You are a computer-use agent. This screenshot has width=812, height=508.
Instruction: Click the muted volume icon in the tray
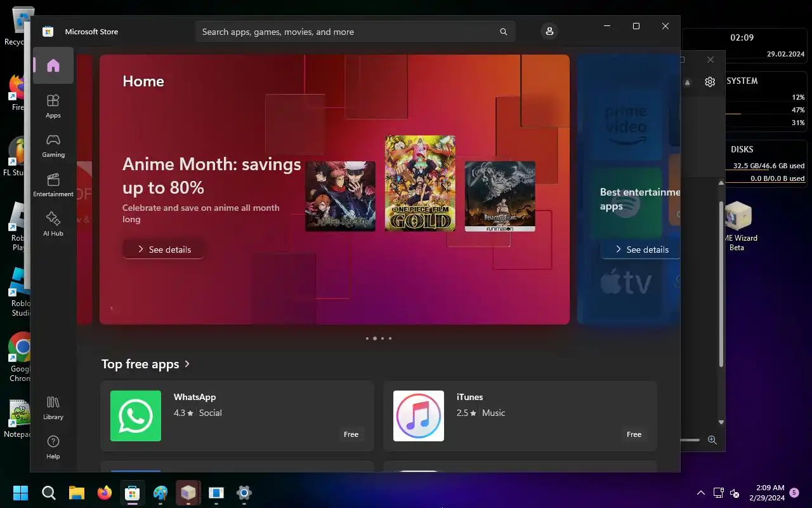[x=735, y=493]
